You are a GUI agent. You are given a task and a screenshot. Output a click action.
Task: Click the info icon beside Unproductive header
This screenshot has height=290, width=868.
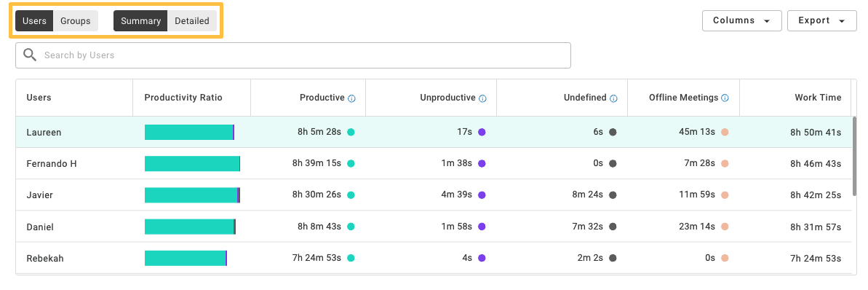tap(482, 98)
